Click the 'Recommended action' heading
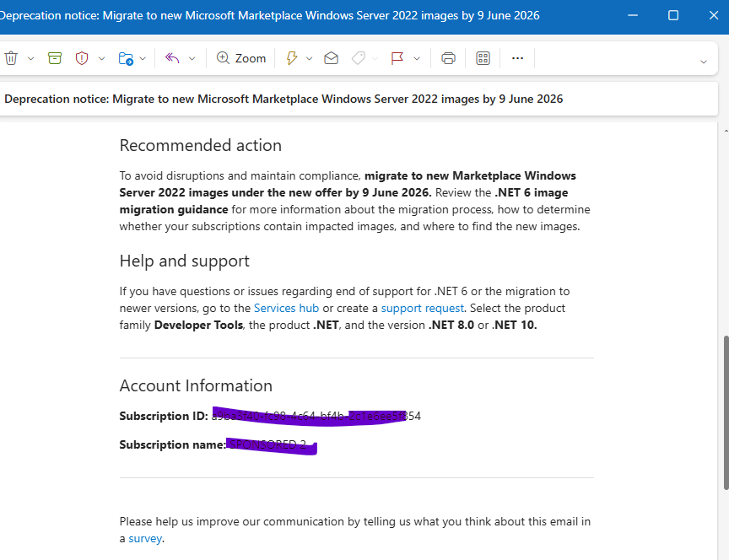The height and width of the screenshot is (560, 729). [200, 145]
